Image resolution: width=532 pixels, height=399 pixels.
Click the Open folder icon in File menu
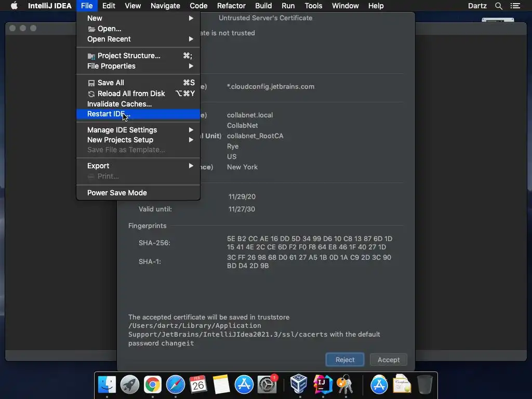[91, 29]
